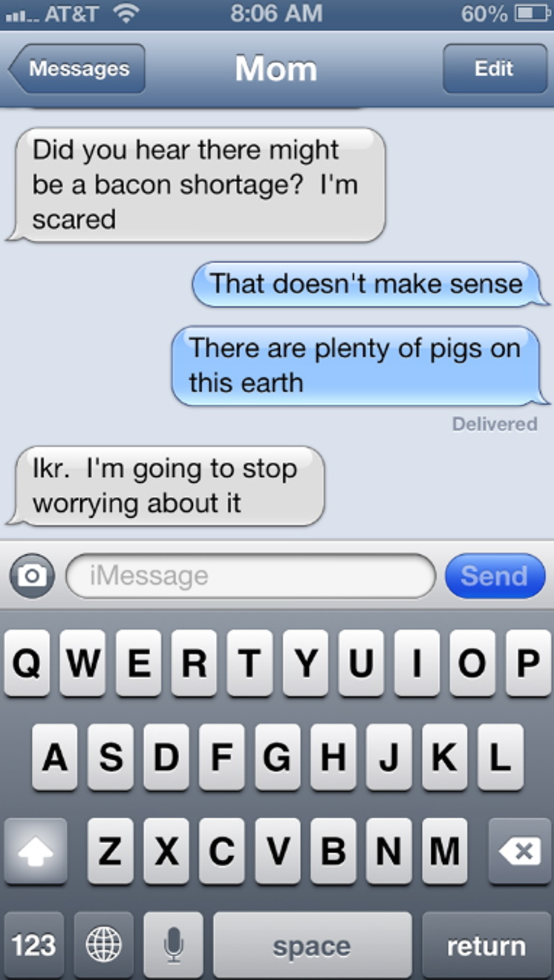The image size is (554, 980).
Task: Tap the blue Send button
Action: click(495, 576)
